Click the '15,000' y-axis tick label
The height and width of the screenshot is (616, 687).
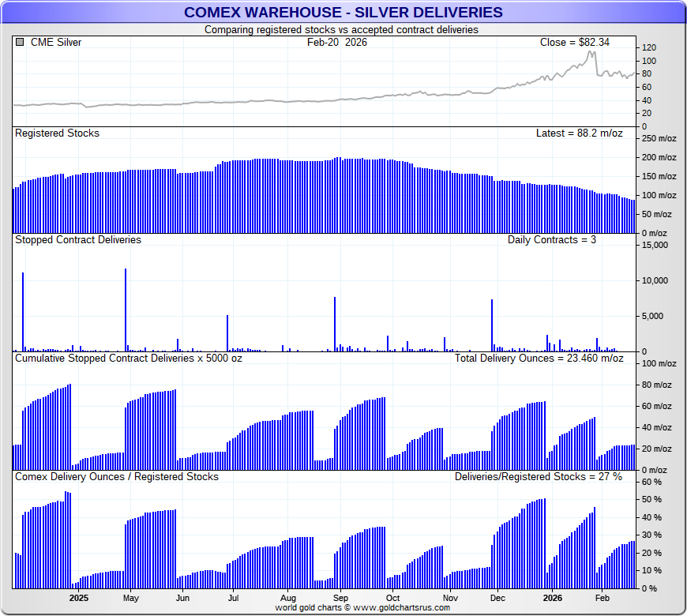(x=655, y=245)
